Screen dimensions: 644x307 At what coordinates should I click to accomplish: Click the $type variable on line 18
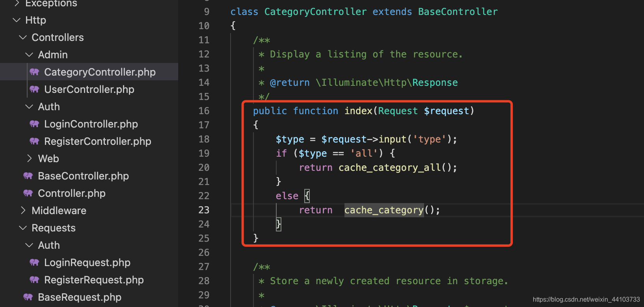click(290, 139)
